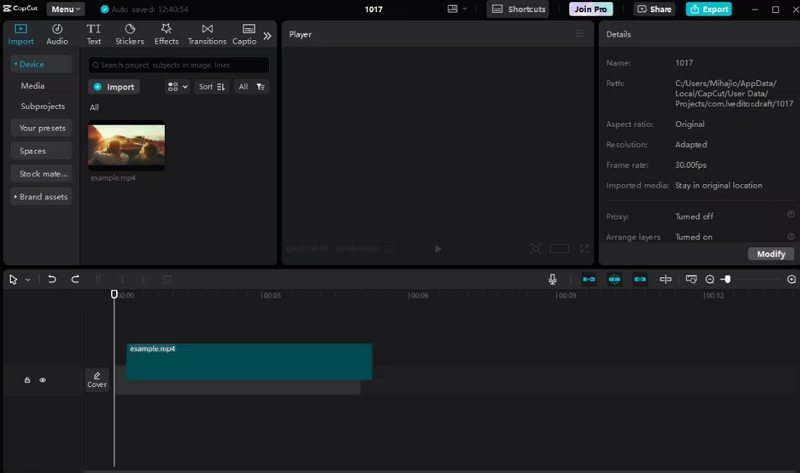Open the Sort options
800x473 pixels.
(212, 87)
